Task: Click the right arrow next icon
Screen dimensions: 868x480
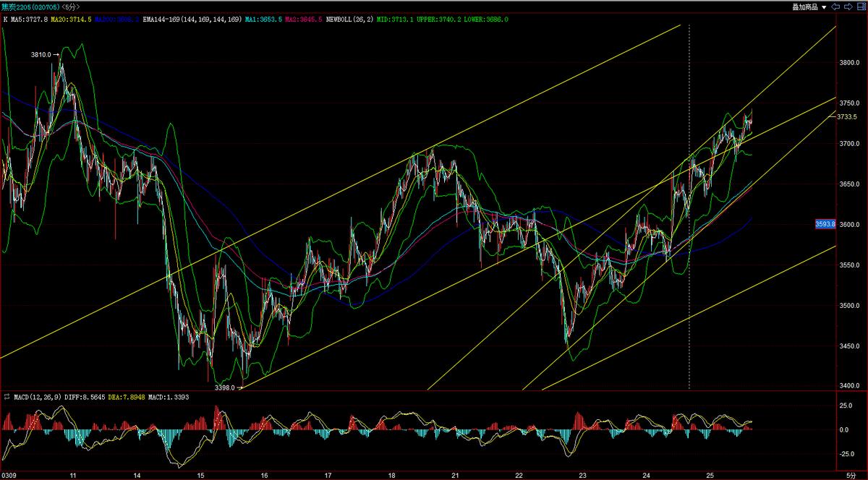Action: tap(848, 7)
